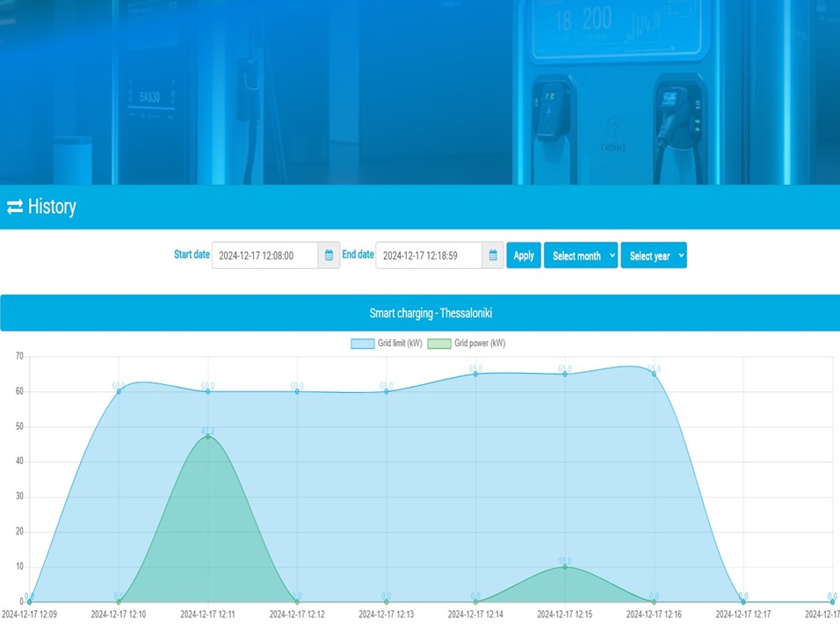Open the Start date calendar icon

pos(329,256)
